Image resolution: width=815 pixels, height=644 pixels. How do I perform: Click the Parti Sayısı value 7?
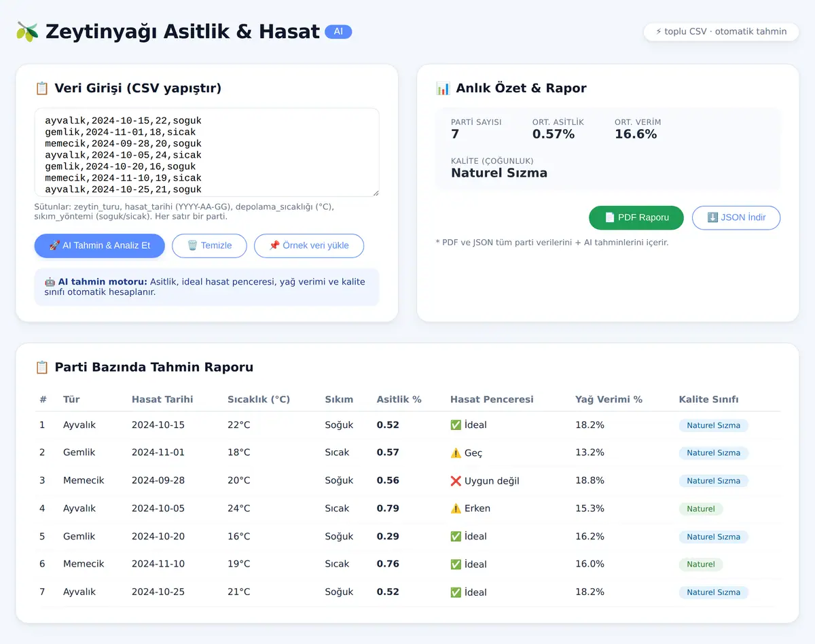(455, 135)
